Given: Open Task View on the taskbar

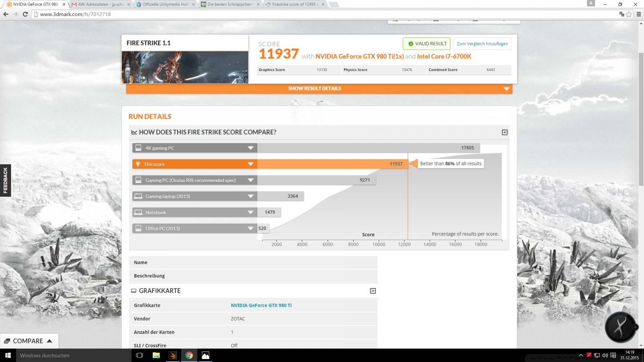Looking at the screenshot, I should click(139, 355).
